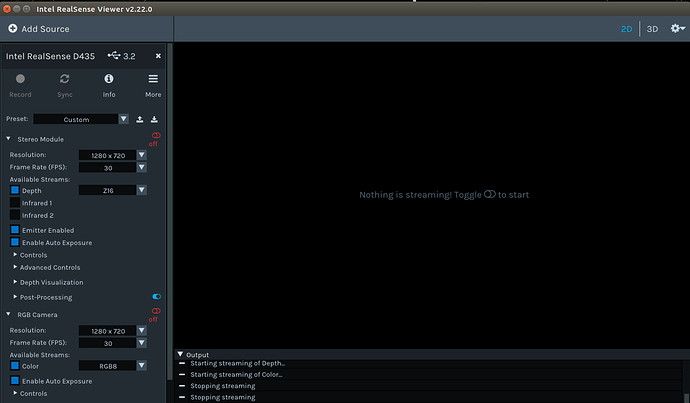Uncheck Stereo Module Enable Auto Exposure
The width and height of the screenshot is (690, 403).
[x=15, y=242]
